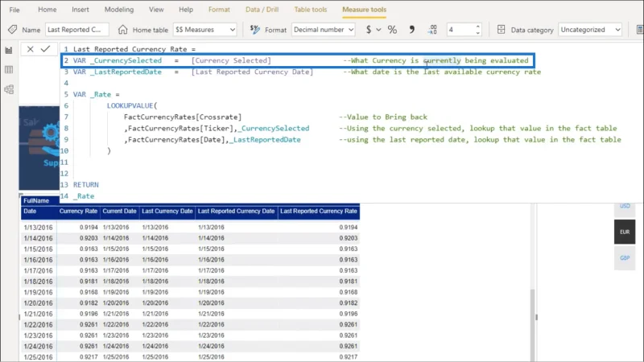Open the Modeling ribbon tab
The height and width of the screenshot is (362, 644).
[119, 10]
